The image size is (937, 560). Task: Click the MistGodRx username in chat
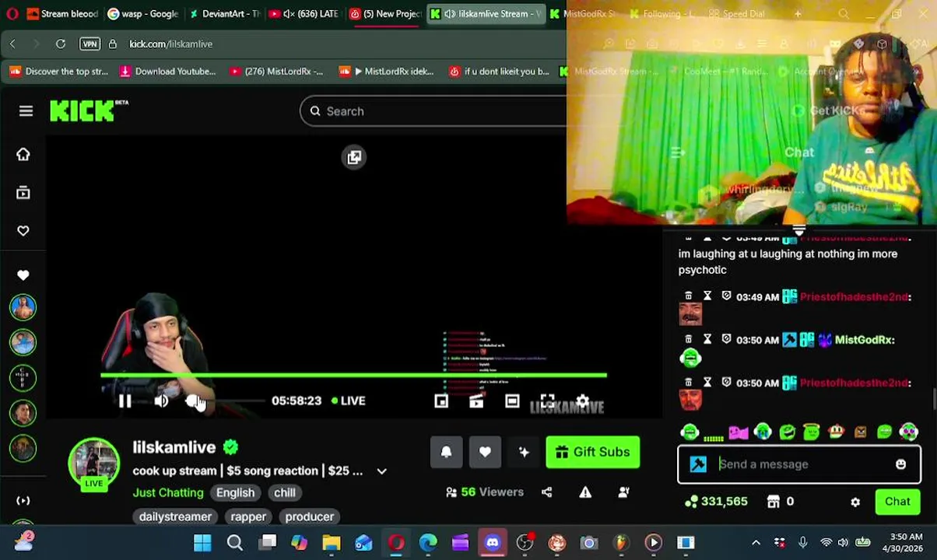pos(865,340)
